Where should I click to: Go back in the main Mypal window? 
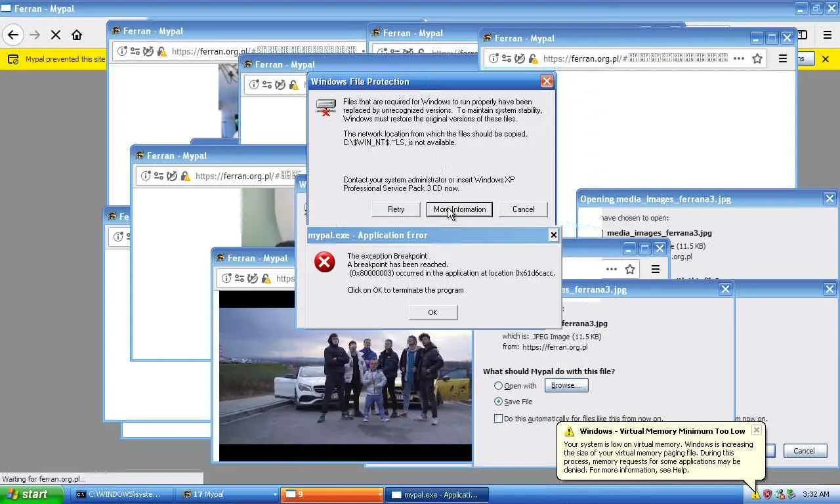[13, 35]
